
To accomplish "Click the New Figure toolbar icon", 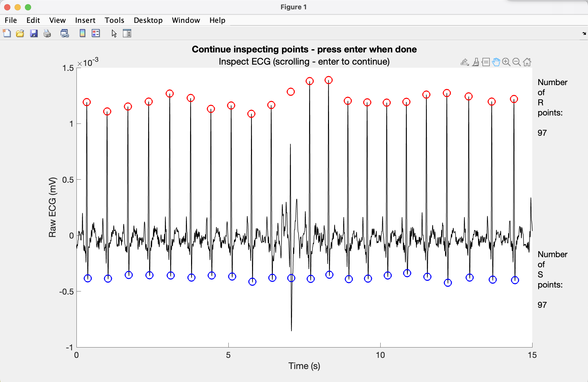I will (x=7, y=33).
